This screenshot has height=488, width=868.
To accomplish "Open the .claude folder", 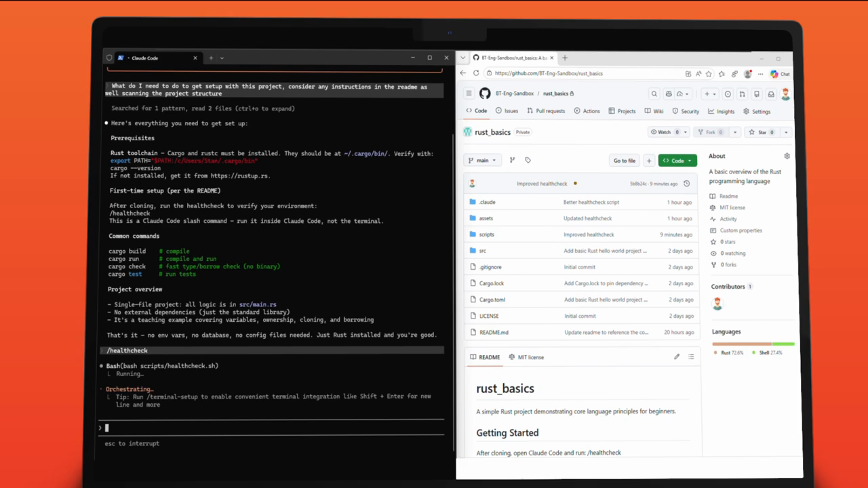I will click(x=487, y=202).
